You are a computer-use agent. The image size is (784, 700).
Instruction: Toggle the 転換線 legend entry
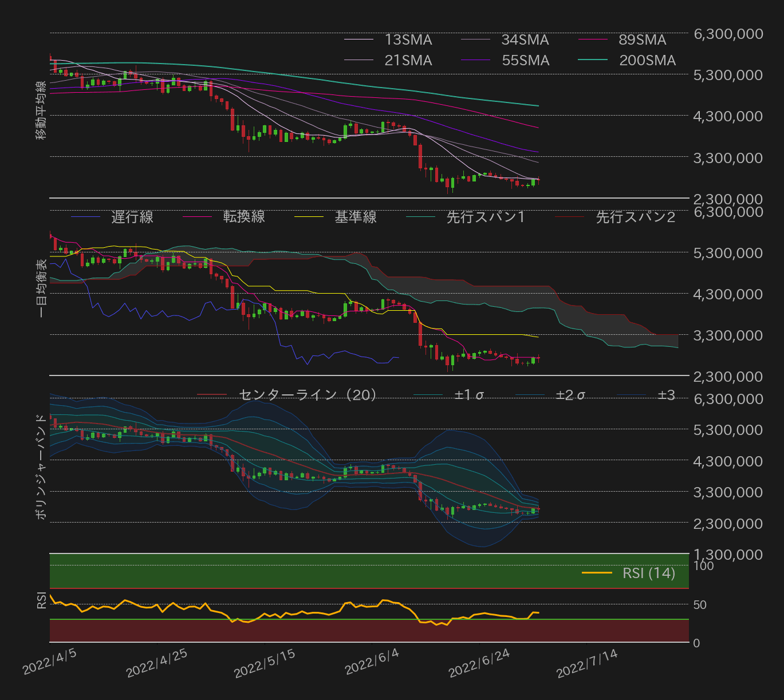pos(243,217)
